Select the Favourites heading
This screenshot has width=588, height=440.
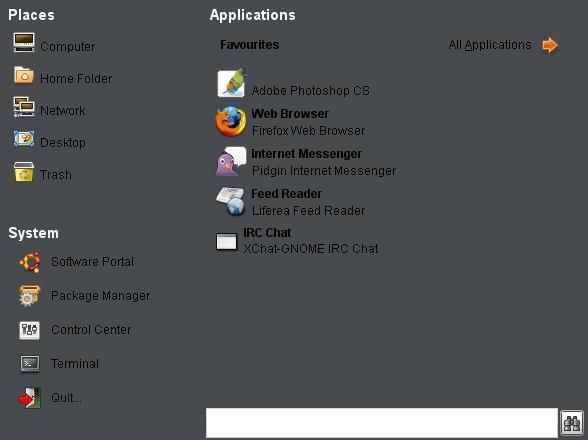249,45
